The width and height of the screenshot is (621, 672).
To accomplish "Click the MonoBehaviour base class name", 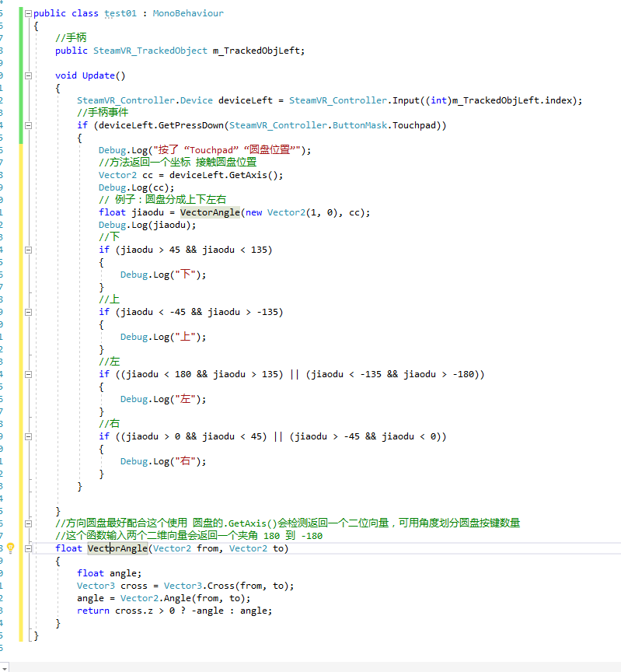I will 188,13.
